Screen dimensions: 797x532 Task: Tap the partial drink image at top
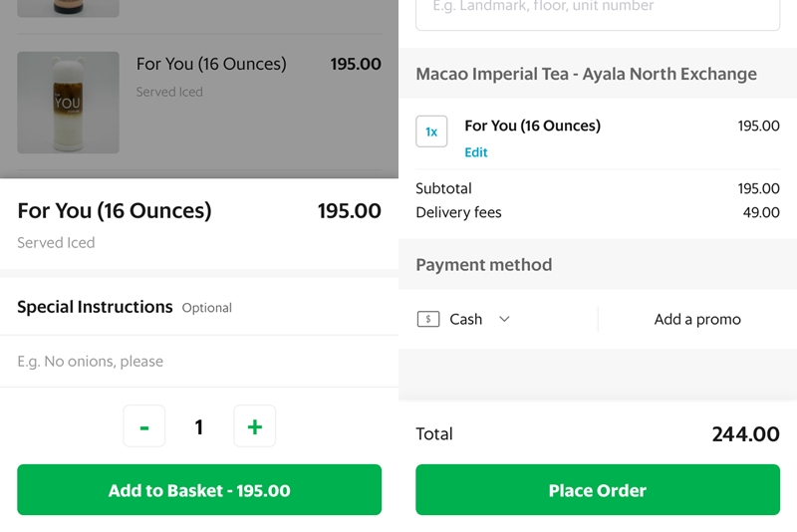(x=68, y=8)
